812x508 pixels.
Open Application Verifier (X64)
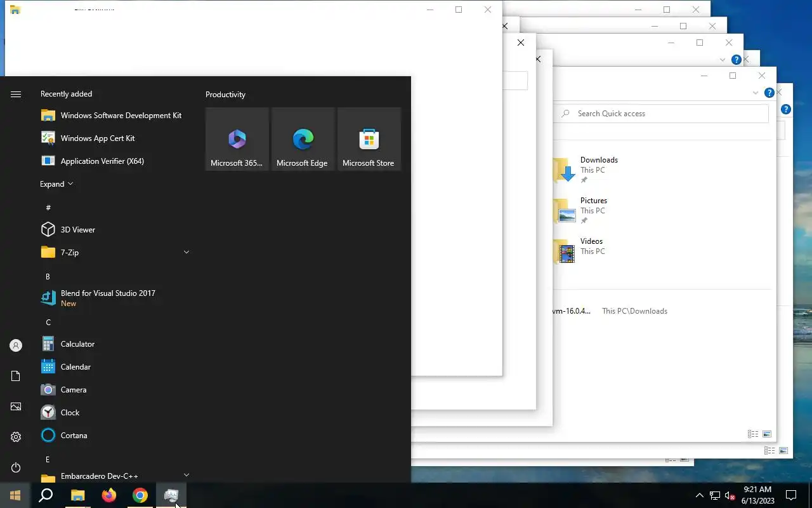tap(114, 161)
